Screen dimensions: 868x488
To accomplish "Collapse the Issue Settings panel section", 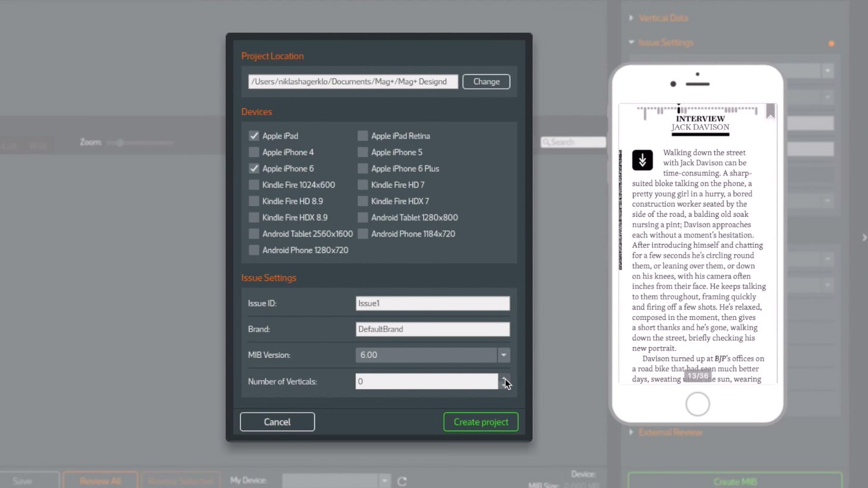I will (x=631, y=43).
